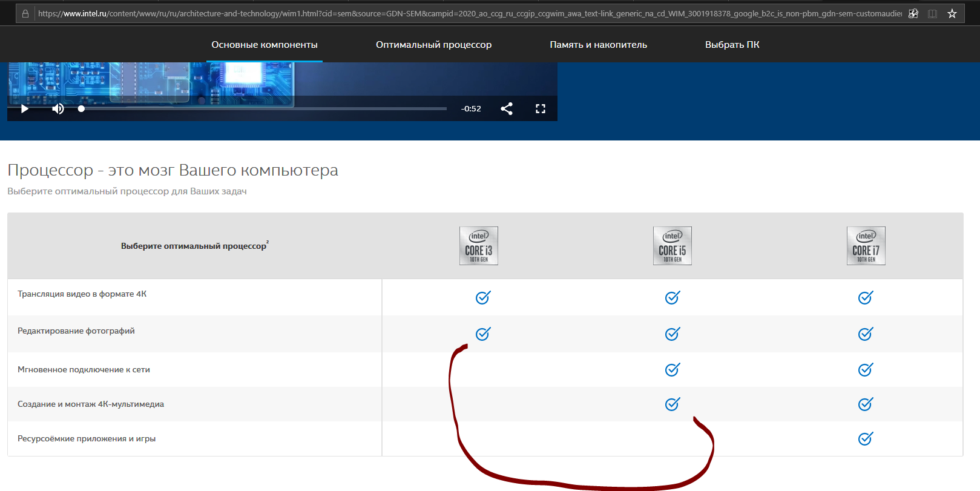Click Core i7 checkmark for Создание и монтаж 4К
980x491 pixels.
866,404
